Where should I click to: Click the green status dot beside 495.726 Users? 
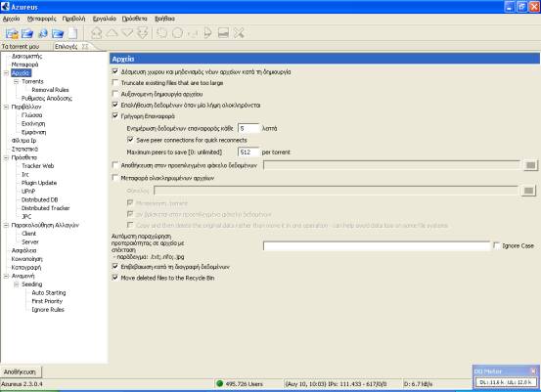219,383
